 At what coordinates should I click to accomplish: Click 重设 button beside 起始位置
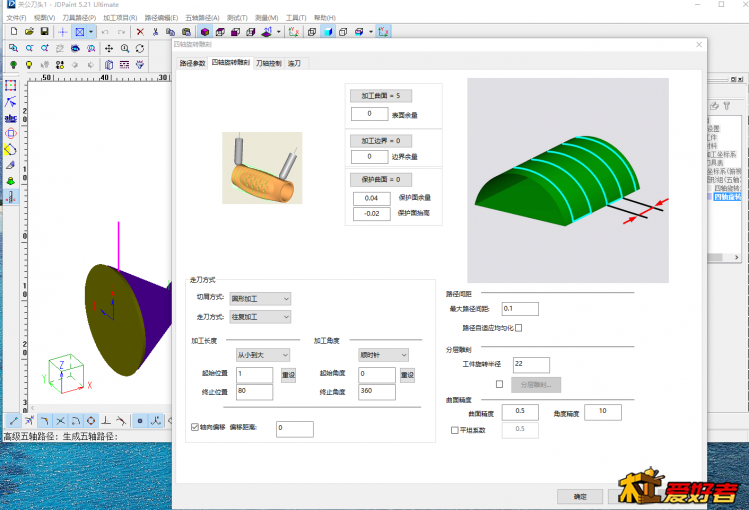tap(289, 375)
